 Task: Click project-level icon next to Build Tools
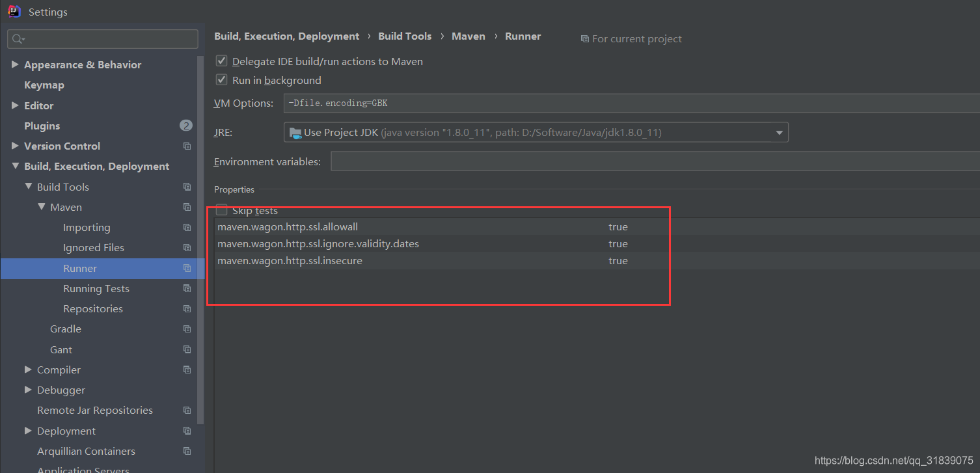(x=187, y=187)
